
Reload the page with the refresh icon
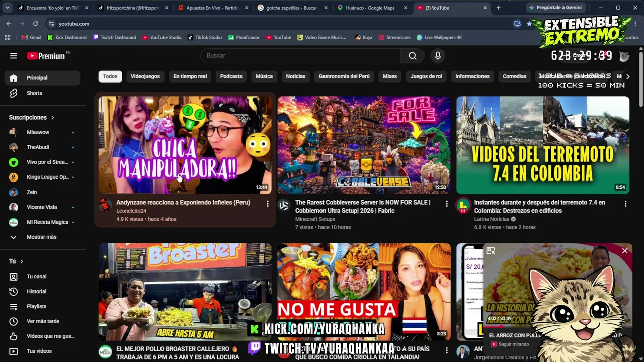click(x=35, y=24)
